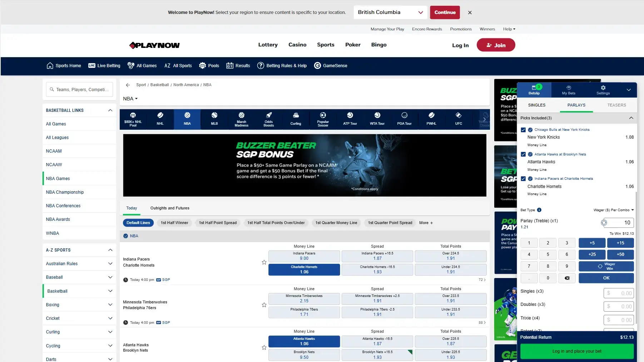Open Wager ($) Per Combo dropdown
The height and width of the screenshot is (362, 644).
(x=614, y=210)
